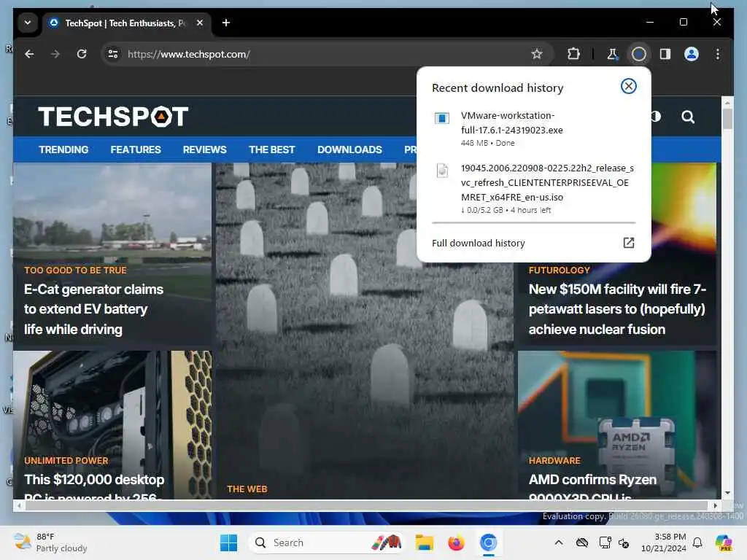747x560 pixels.
Task: Click the TechSpot logo
Action: (113, 117)
